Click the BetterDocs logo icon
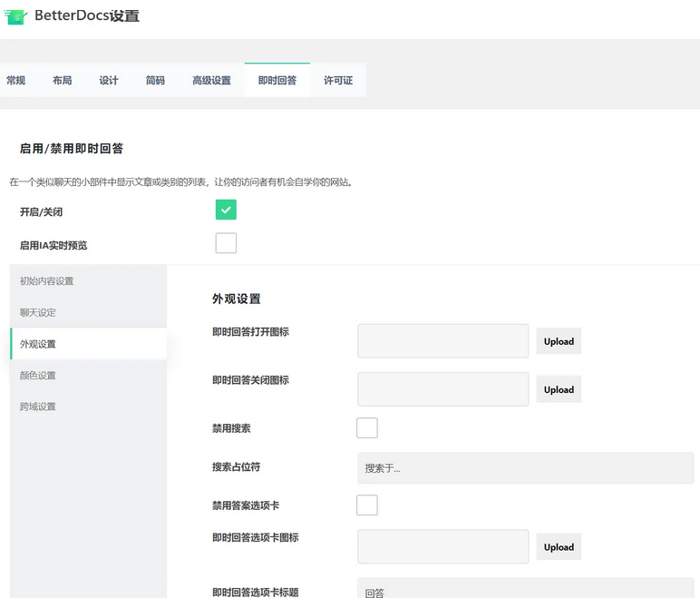The height and width of the screenshot is (598, 700). point(15,17)
